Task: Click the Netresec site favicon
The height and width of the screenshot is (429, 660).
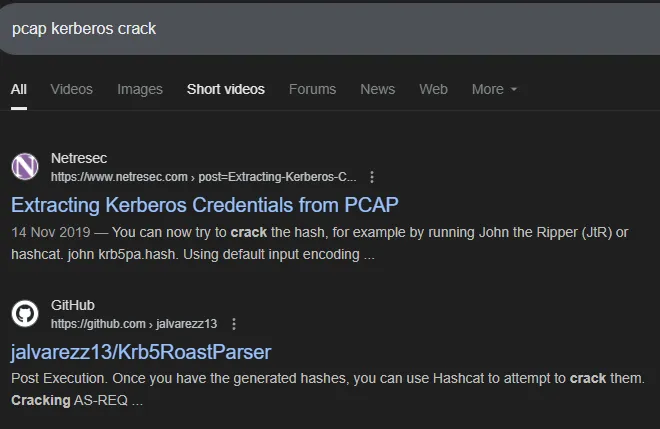Action: pyautogui.click(x=25, y=167)
